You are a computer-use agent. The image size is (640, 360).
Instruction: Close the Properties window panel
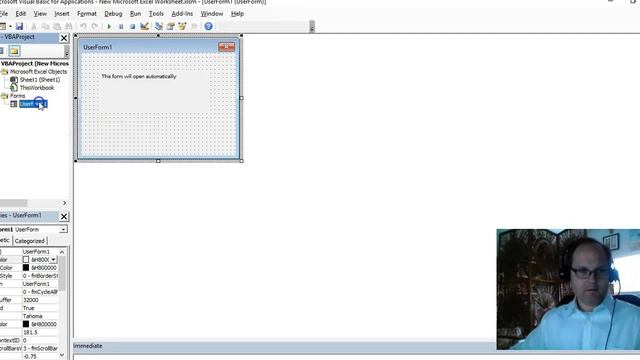point(64,216)
